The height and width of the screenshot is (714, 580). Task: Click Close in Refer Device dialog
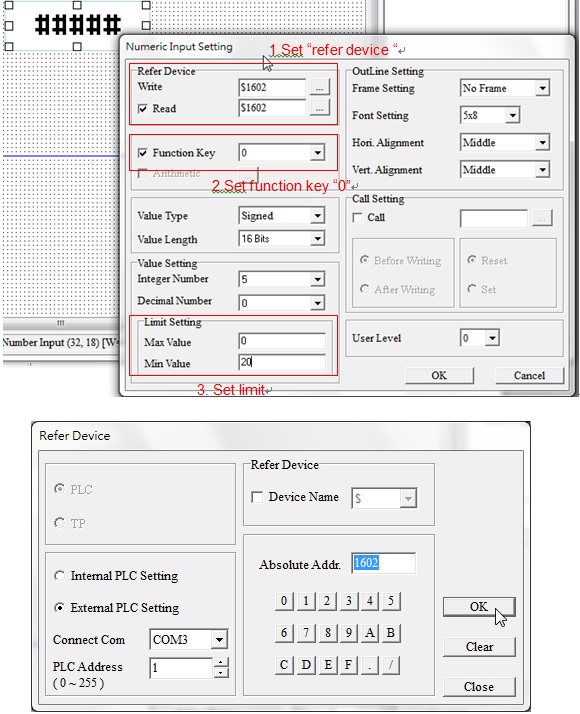pyautogui.click(x=479, y=687)
